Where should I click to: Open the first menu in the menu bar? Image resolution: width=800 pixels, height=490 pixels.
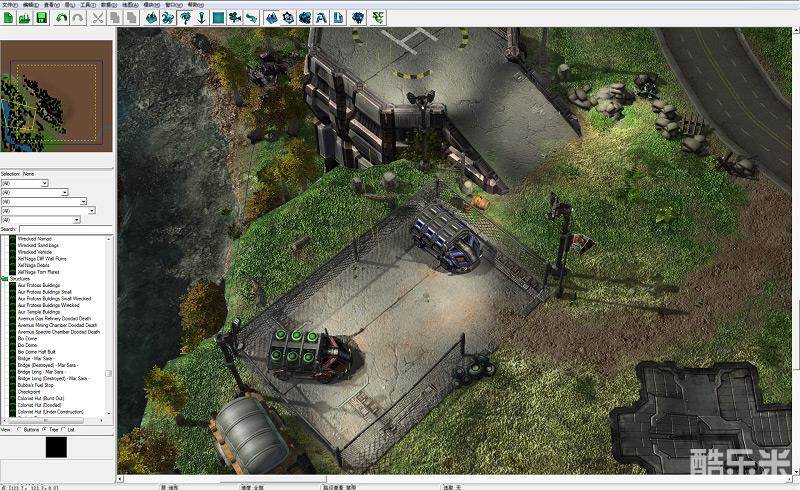click(8, 4)
